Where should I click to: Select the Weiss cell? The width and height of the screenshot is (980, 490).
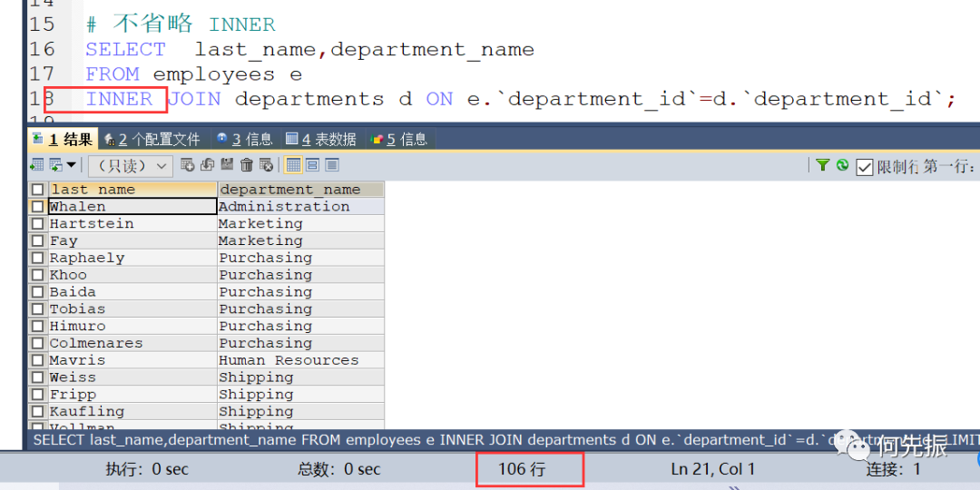(x=132, y=377)
